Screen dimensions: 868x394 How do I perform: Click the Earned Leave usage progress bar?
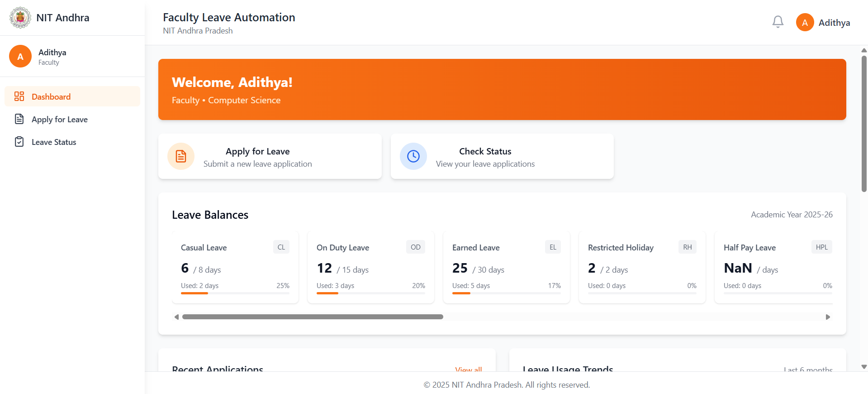point(507,293)
